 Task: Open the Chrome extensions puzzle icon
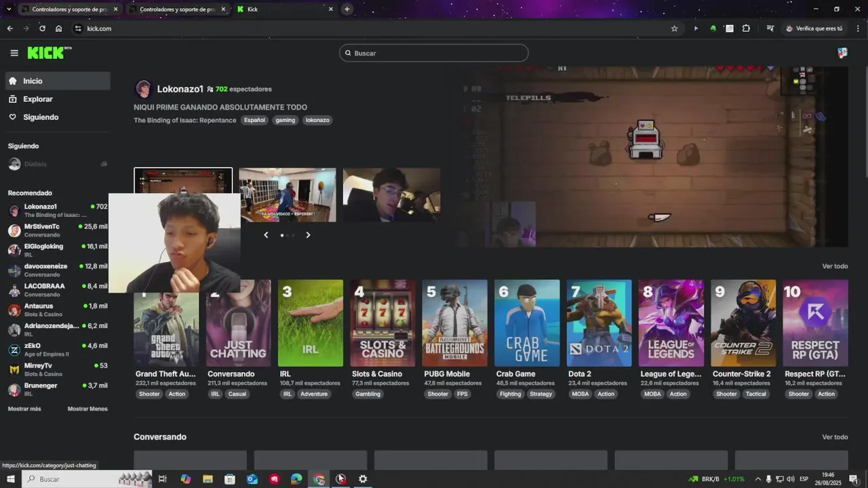click(746, 28)
